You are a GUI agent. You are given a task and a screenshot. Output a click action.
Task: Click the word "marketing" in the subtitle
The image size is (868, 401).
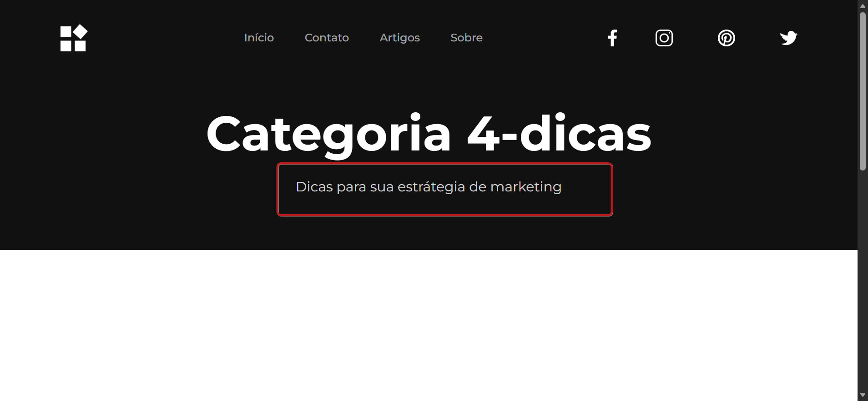pyautogui.click(x=526, y=187)
